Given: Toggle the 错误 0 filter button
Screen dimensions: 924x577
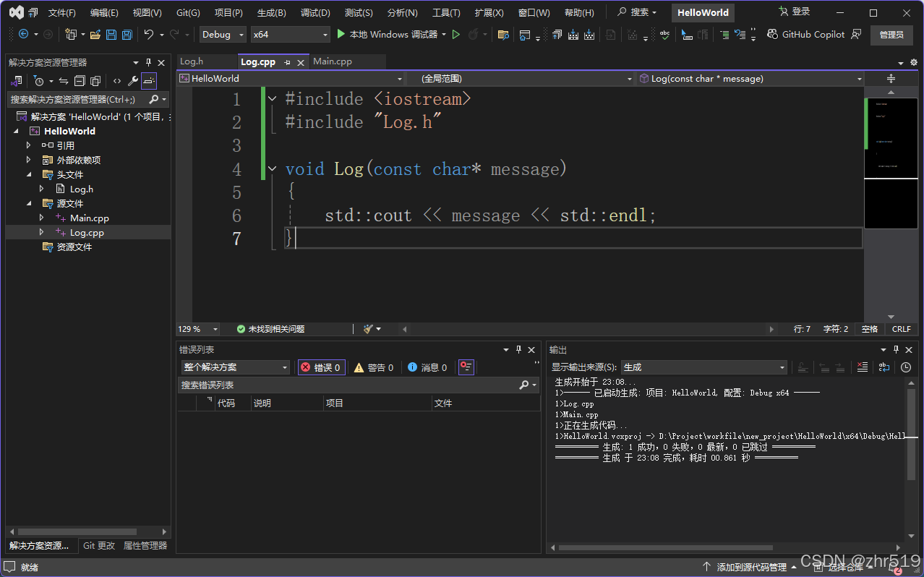Looking at the screenshot, I should (x=321, y=367).
